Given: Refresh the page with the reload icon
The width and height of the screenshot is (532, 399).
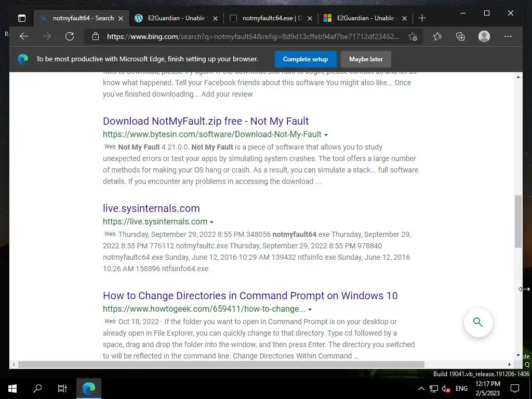Looking at the screenshot, I should coord(70,36).
